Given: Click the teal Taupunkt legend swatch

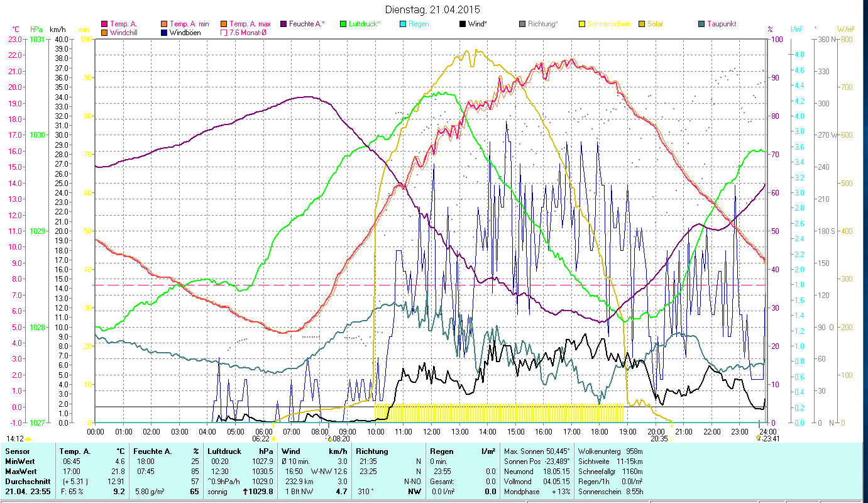Looking at the screenshot, I should [702, 24].
